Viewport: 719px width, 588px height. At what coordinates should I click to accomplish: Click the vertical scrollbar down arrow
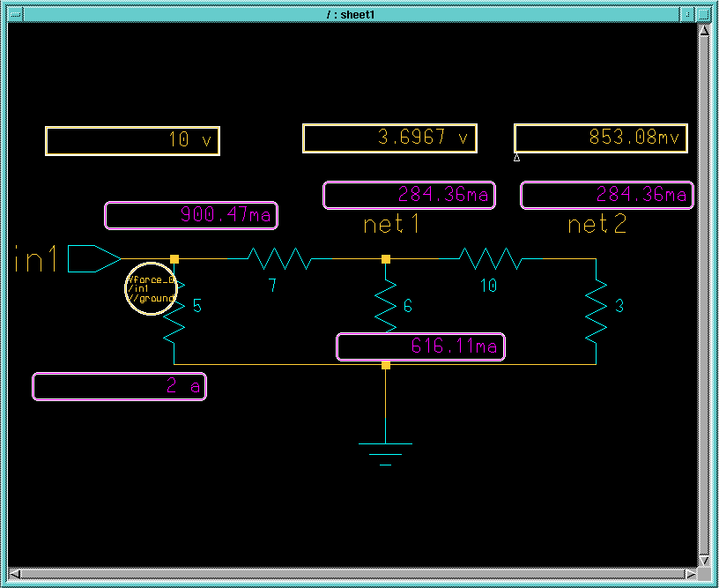[704, 561]
